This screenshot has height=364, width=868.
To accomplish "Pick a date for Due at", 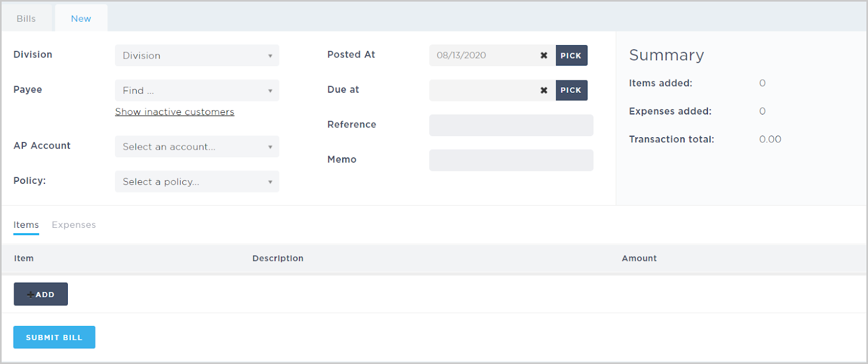I will click(571, 90).
